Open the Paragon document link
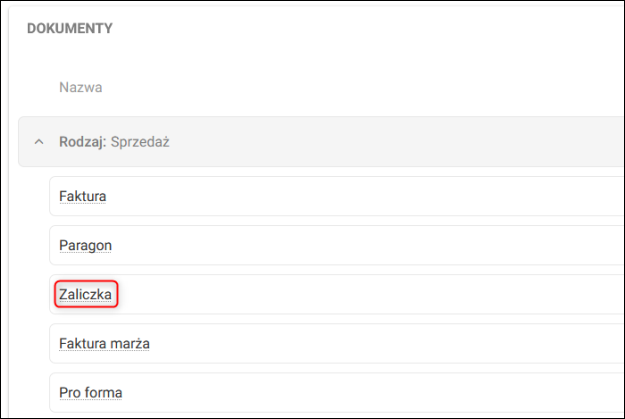The image size is (625, 419). pos(85,245)
